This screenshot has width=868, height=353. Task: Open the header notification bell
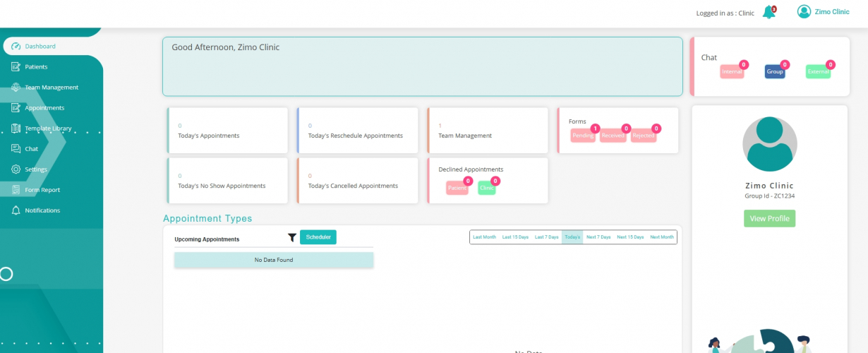tap(769, 12)
